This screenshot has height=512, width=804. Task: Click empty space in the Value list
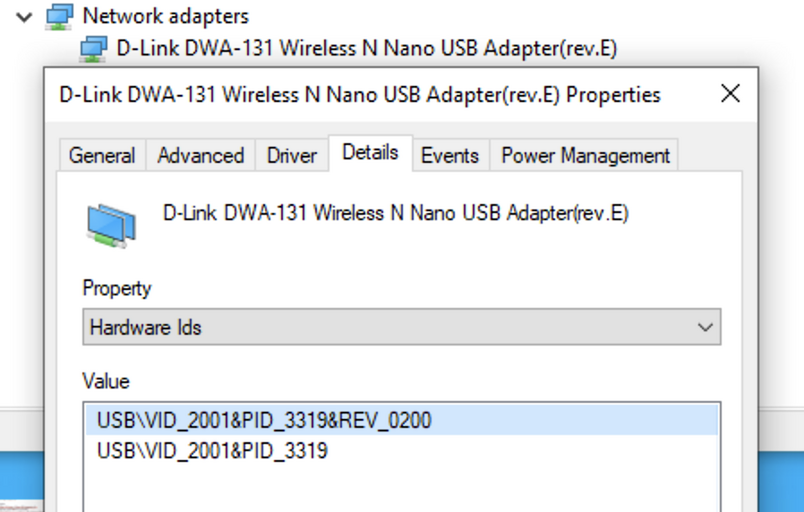[x=401, y=489]
